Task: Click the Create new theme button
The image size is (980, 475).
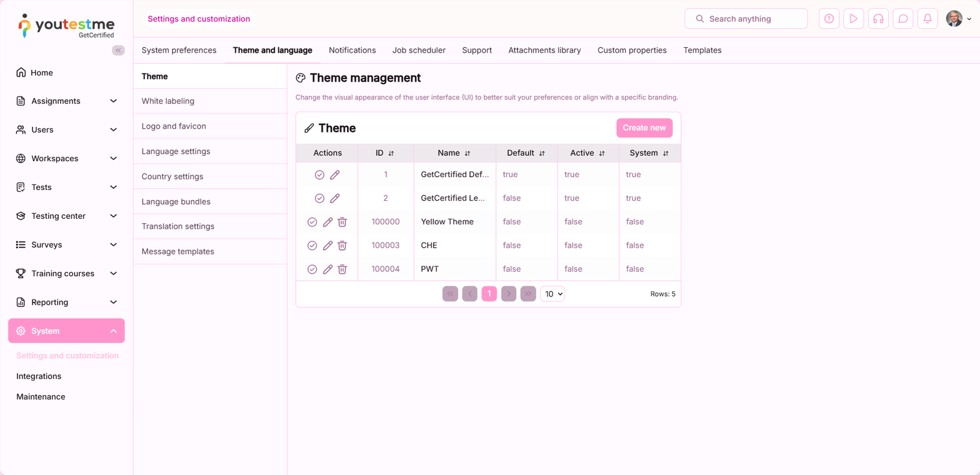Action: [x=644, y=128]
